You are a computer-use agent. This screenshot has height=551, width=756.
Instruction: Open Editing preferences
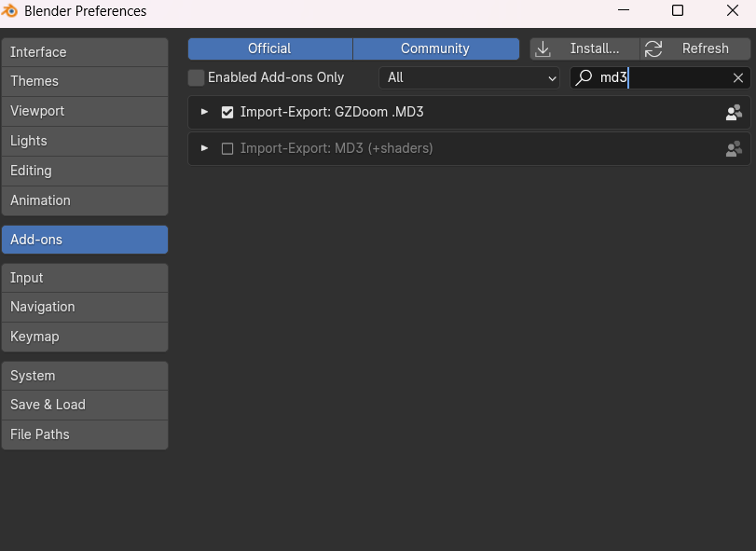coord(85,171)
